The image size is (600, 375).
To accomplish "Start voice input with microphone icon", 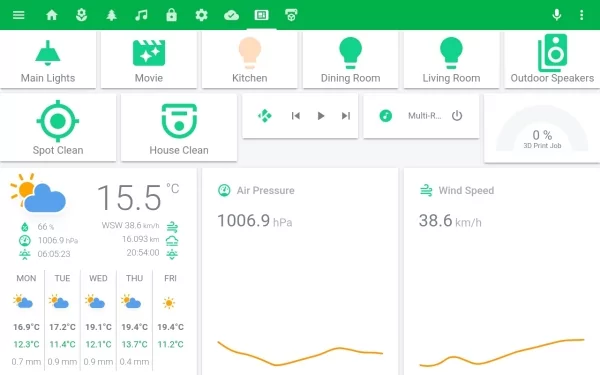I will (557, 15).
